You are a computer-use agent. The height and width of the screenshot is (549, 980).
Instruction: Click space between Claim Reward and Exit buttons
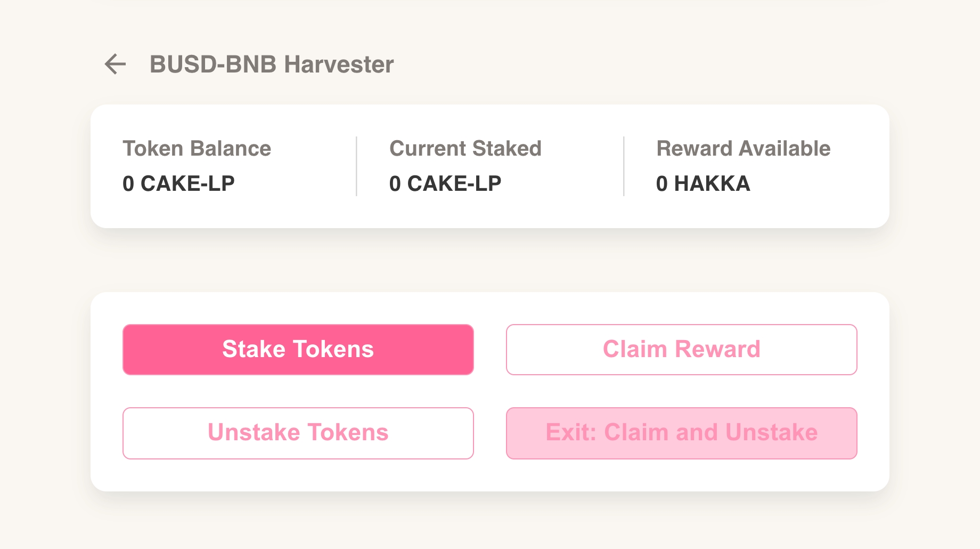[681, 391]
